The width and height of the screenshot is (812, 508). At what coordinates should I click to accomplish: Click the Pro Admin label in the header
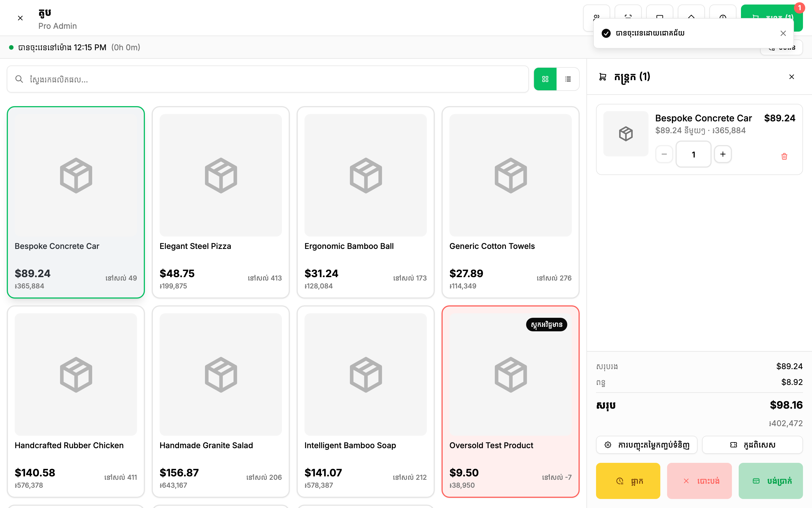click(58, 26)
